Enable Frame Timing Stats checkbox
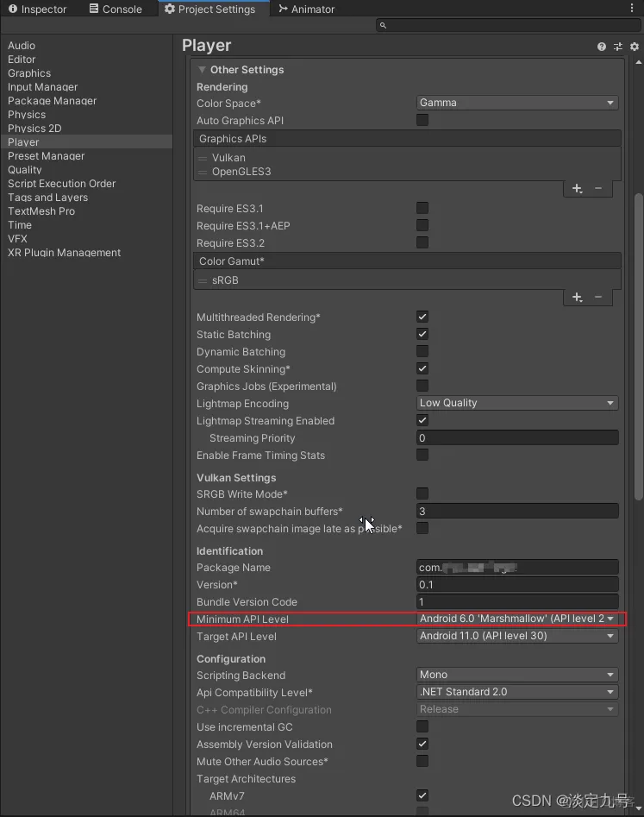 [422, 455]
